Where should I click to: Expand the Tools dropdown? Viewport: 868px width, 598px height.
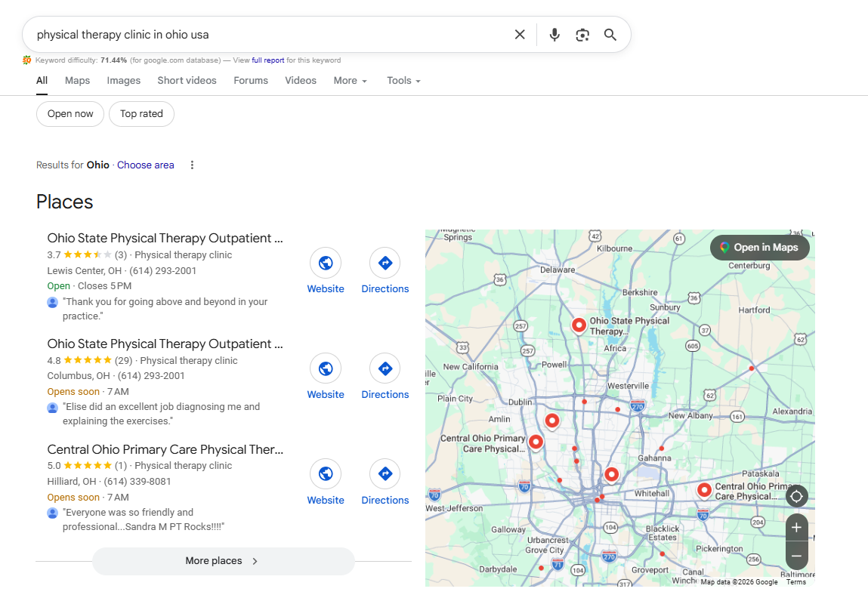(x=403, y=81)
